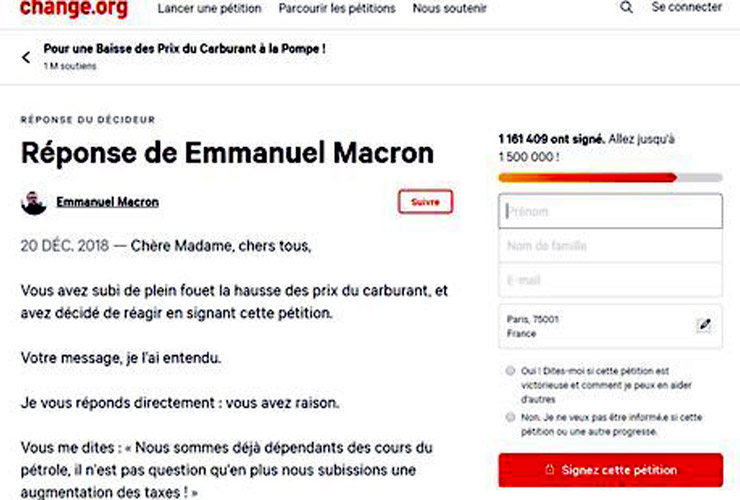Click the Paris, 75001 France location box

pos(611,326)
